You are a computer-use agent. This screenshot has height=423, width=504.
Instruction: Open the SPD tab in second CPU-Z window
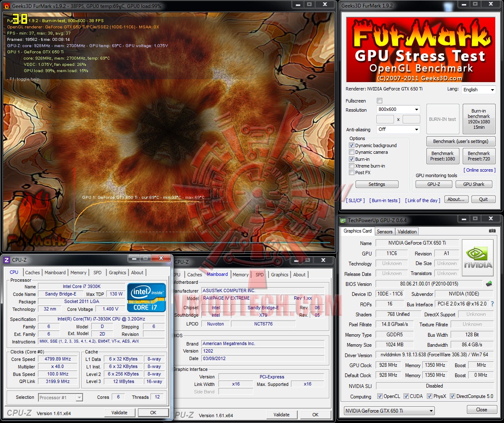259,275
